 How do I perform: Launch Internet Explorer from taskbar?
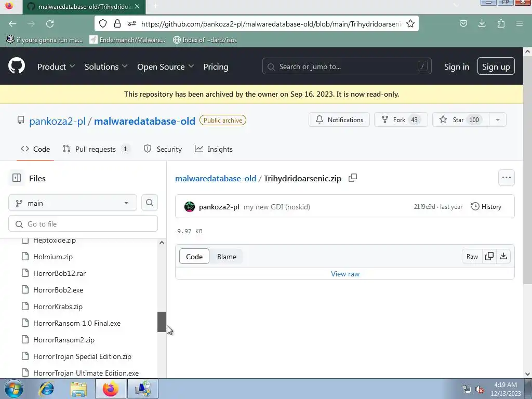pos(46,389)
